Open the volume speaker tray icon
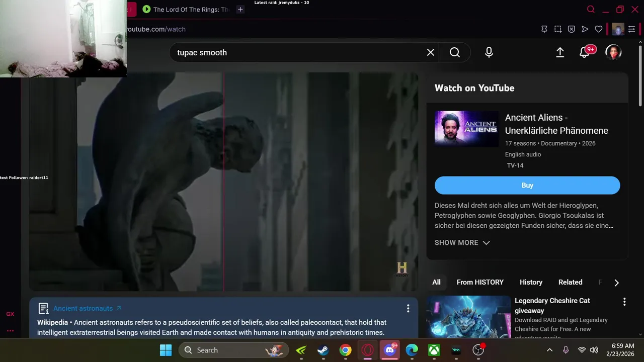This screenshot has width=644, height=362. coord(594,350)
